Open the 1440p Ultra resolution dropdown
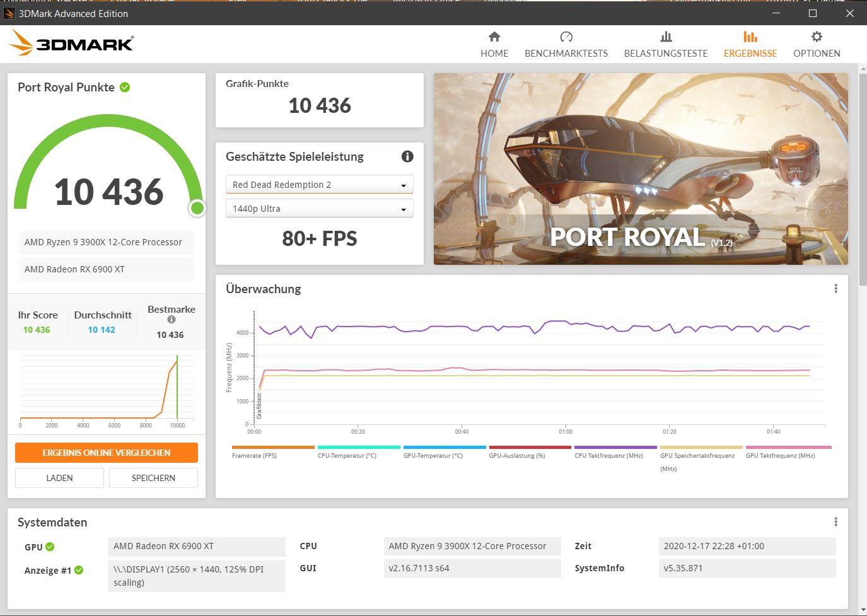 pyautogui.click(x=319, y=208)
